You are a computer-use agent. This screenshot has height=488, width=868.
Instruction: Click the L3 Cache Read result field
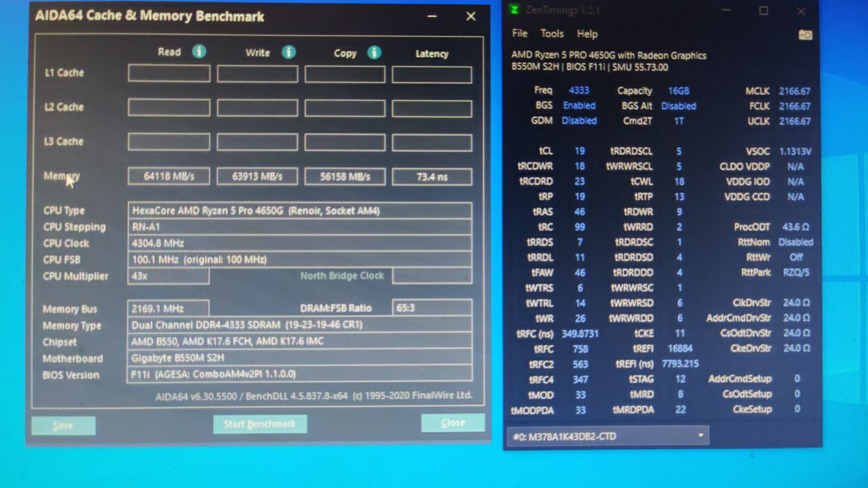tap(169, 141)
